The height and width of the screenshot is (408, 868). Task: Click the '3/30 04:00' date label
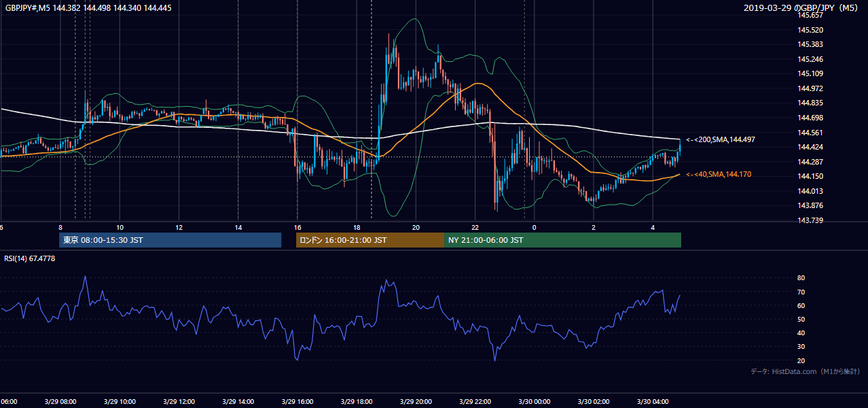click(653, 401)
